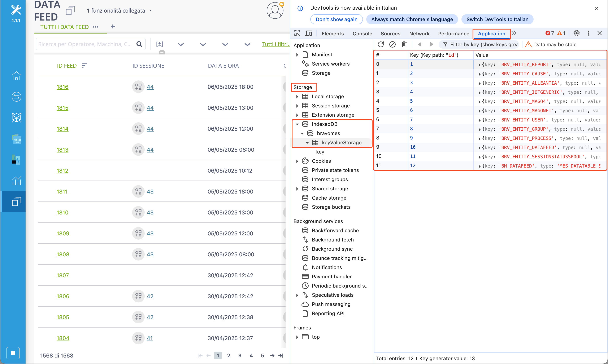The image size is (608, 364).
Task: Open the apps grid icon at bottom left
Action: [13, 353]
